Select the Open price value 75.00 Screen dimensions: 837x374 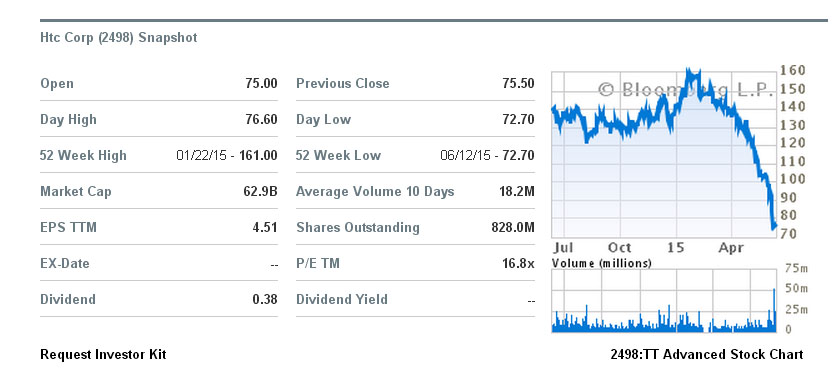coord(262,84)
